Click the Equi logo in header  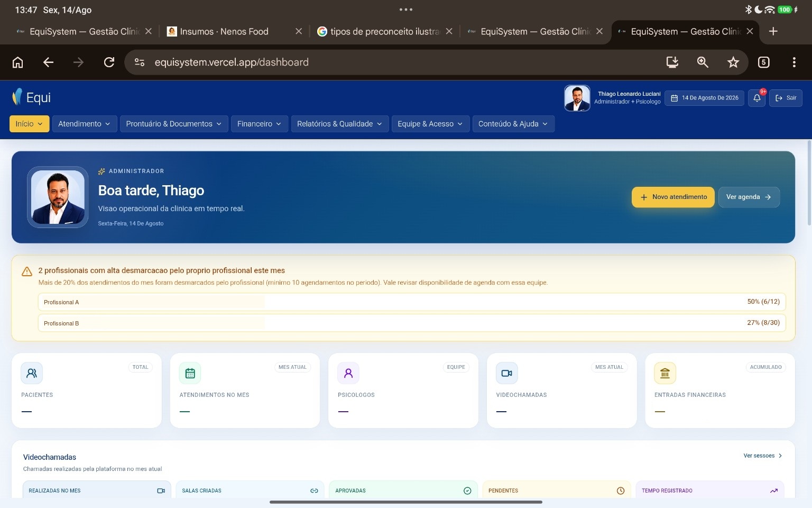click(32, 97)
